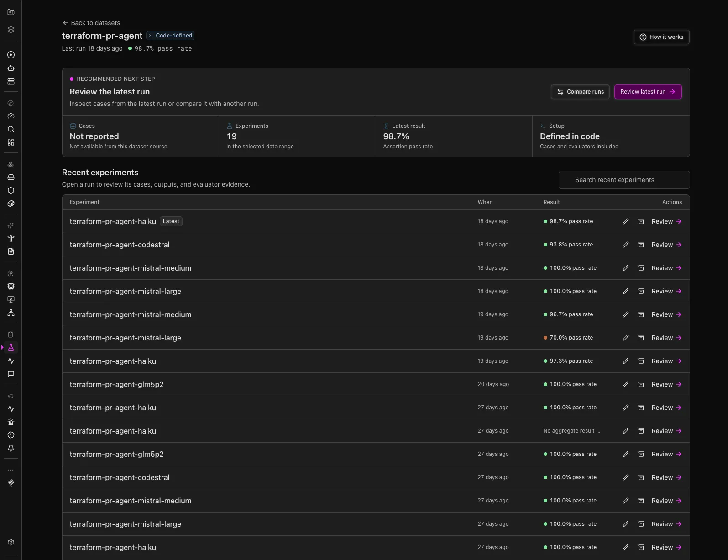Archive the 93.8% terraform-pr-agent-codestral run
This screenshot has height=560, width=728.
click(x=641, y=245)
